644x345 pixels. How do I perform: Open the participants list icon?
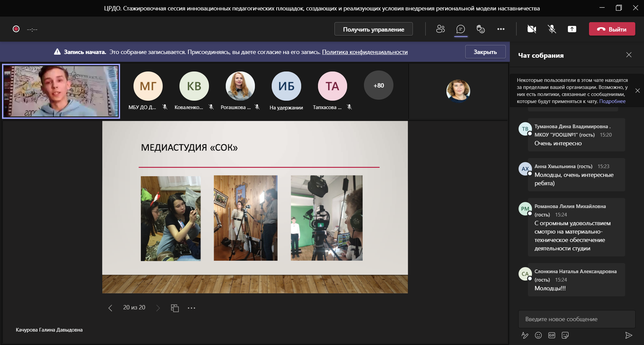(x=440, y=29)
